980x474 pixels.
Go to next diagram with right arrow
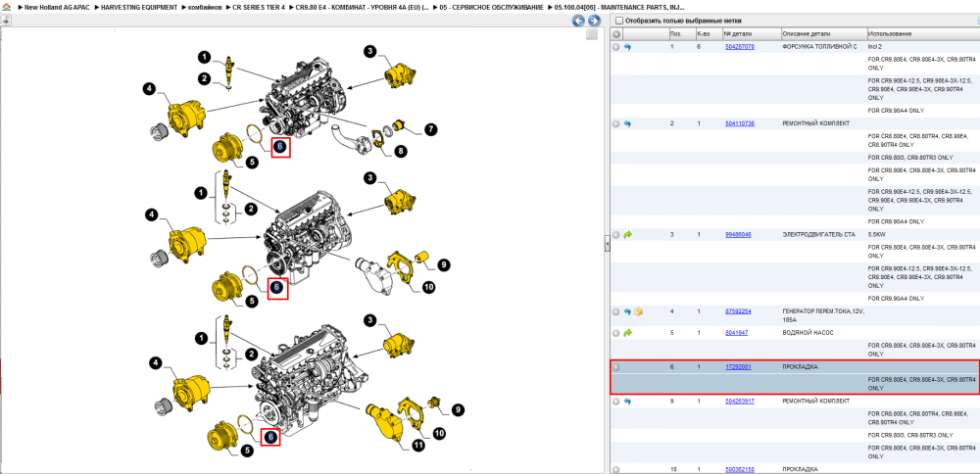594,21
